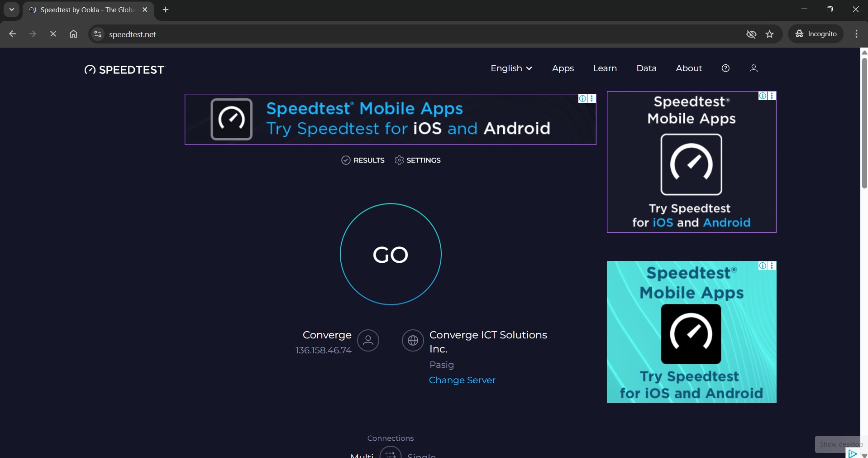Image resolution: width=868 pixels, height=458 pixels.
Task: Open the Data menu item
Action: (x=646, y=68)
